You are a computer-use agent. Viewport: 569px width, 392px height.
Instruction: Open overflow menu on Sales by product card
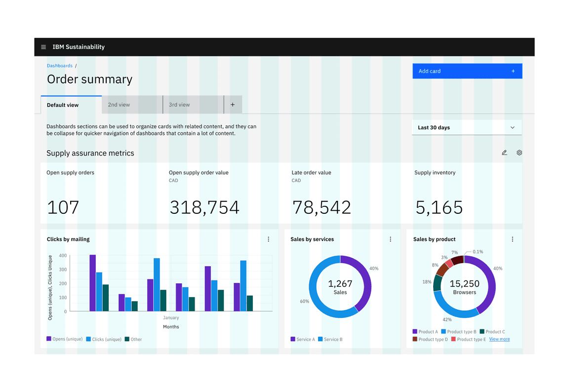click(512, 239)
